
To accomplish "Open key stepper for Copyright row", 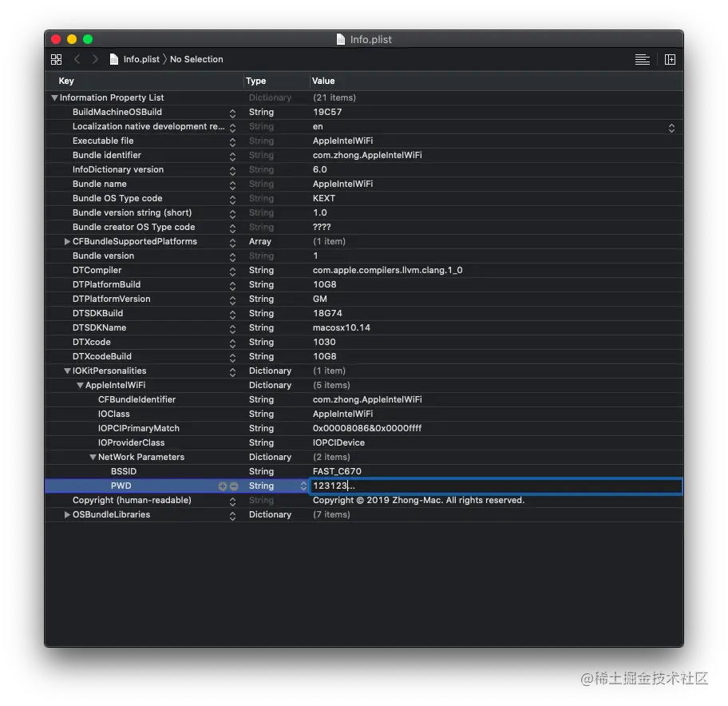I will pyautogui.click(x=232, y=502).
